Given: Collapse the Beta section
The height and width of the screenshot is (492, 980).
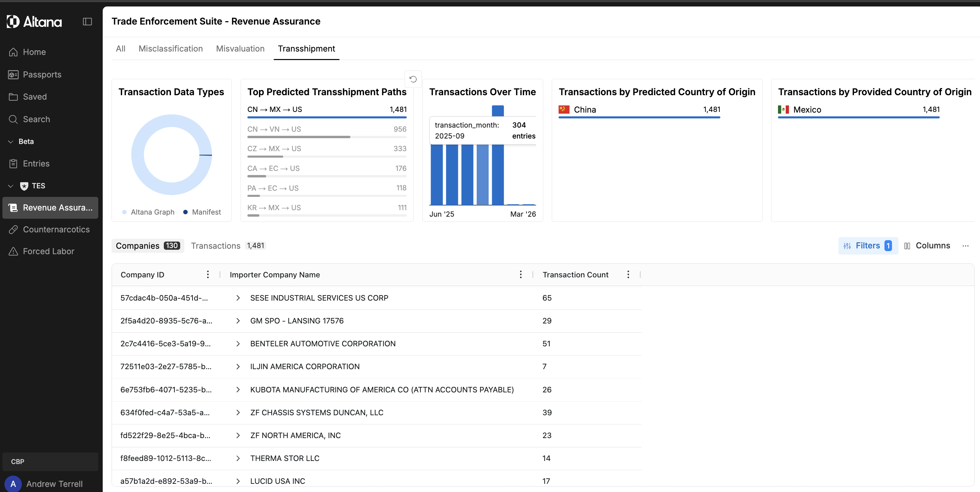Looking at the screenshot, I should (11, 142).
